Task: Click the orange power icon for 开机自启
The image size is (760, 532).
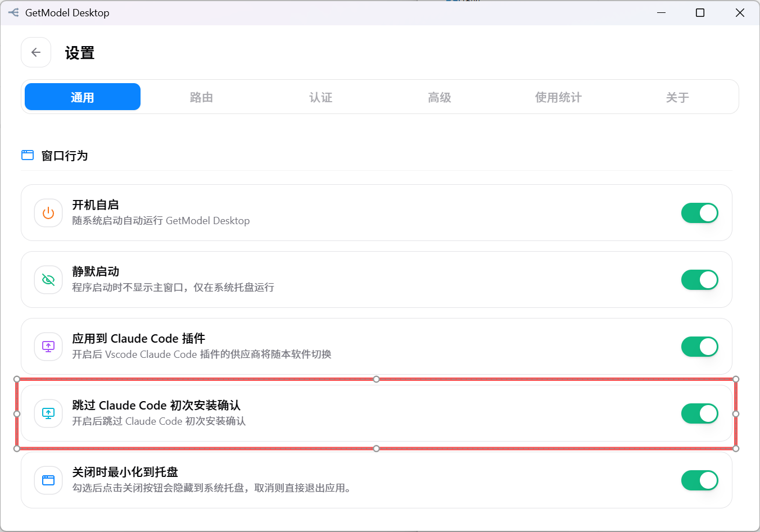Action: click(48, 213)
